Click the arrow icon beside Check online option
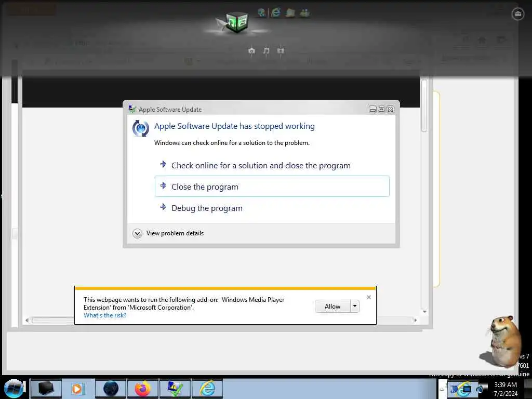This screenshot has width=532, height=399. [163, 165]
